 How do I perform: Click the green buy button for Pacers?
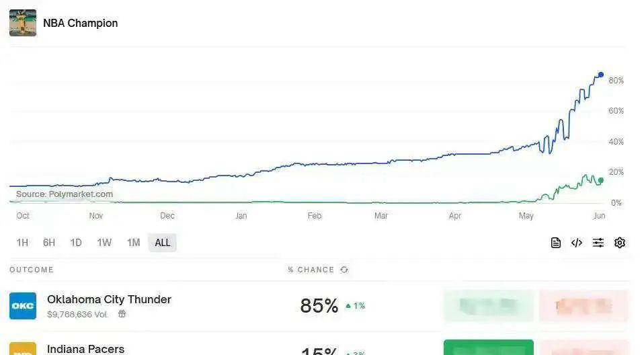point(488,348)
